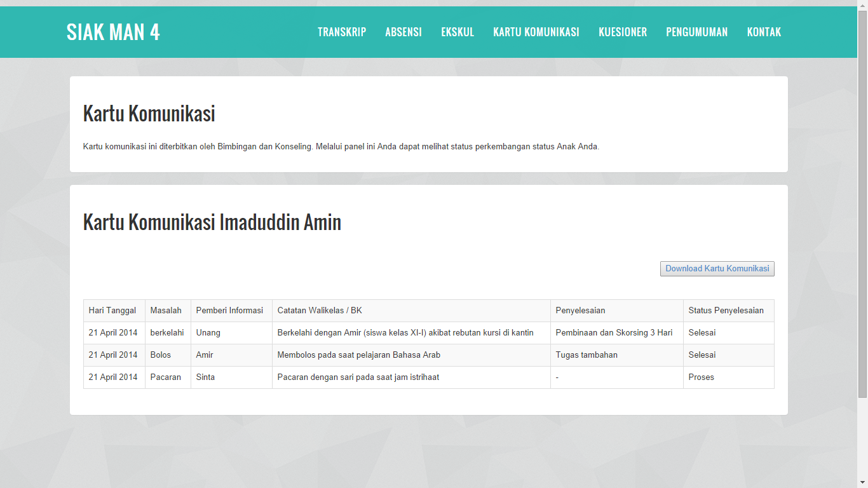The width and height of the screenshot is (868, 488).
Task: Click the Proses status in the Pacaran row
Action: (x=701, y=377)
